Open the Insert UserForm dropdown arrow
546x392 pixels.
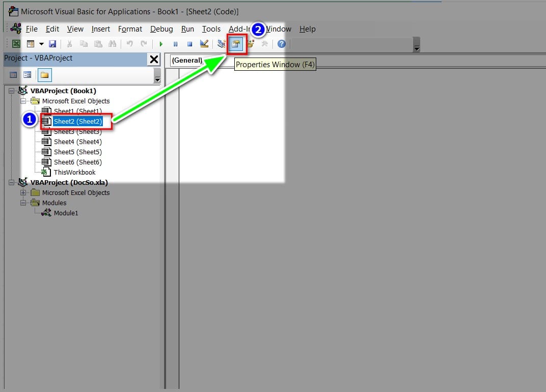click(x=41, y=44)
